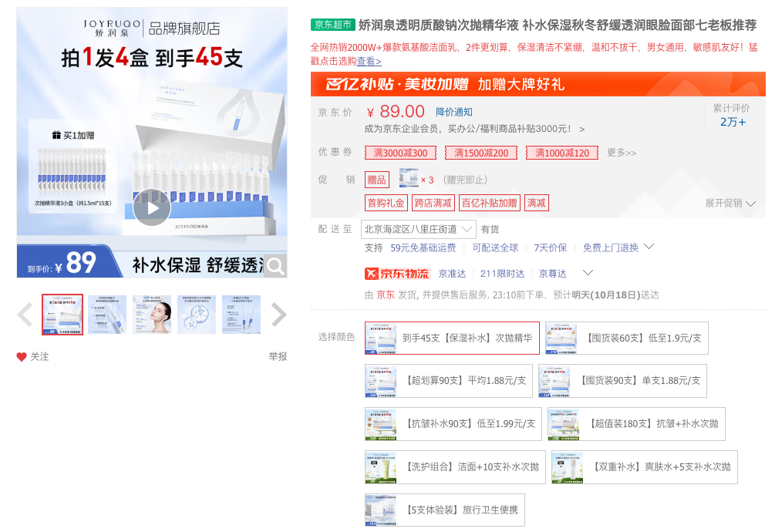Open the enterprise member subsidy link
Screen dimensions: 775x532
(x=474, y=129)
